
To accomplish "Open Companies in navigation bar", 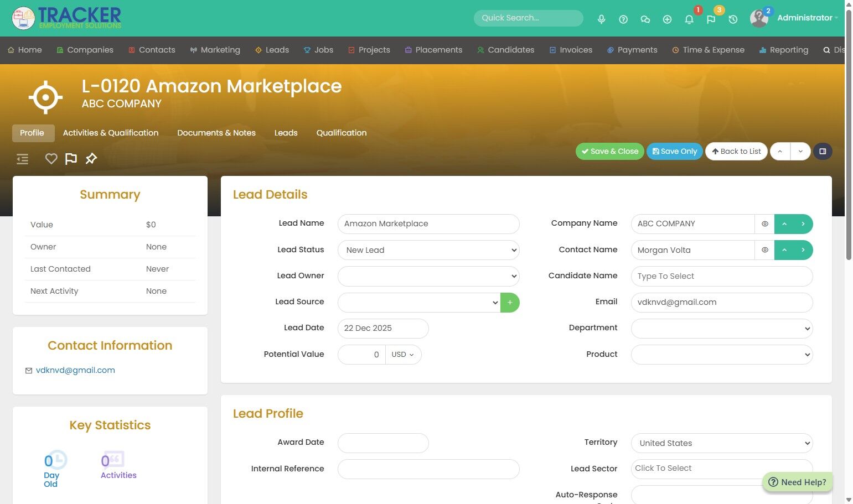I will [x=85, y=50].
